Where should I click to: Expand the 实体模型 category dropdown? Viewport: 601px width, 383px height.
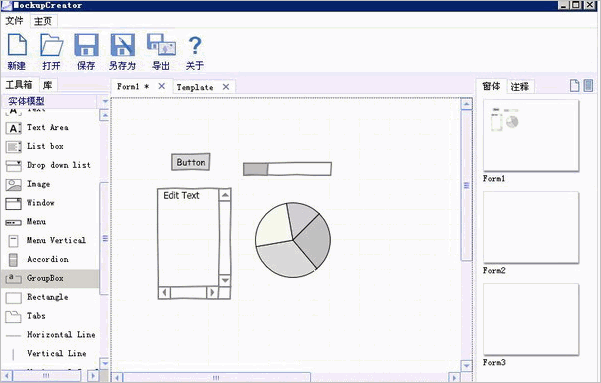pyautogui.click(x=105, y=102)
